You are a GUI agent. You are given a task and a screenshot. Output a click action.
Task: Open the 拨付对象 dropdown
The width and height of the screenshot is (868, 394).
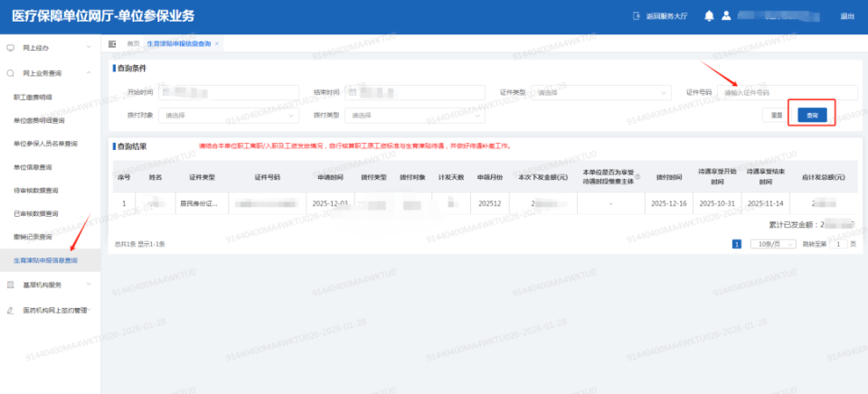click(x=229, y=116)
